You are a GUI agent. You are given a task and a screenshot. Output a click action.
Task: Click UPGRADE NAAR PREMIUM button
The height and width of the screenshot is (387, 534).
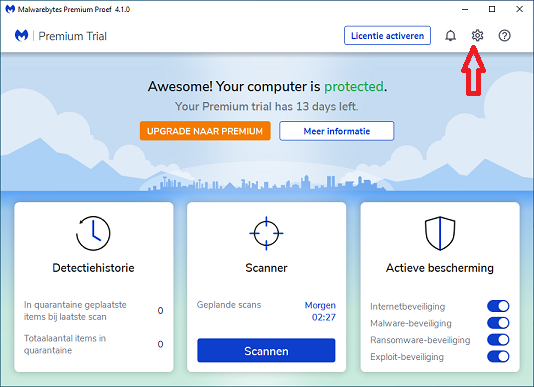point(205,131)
